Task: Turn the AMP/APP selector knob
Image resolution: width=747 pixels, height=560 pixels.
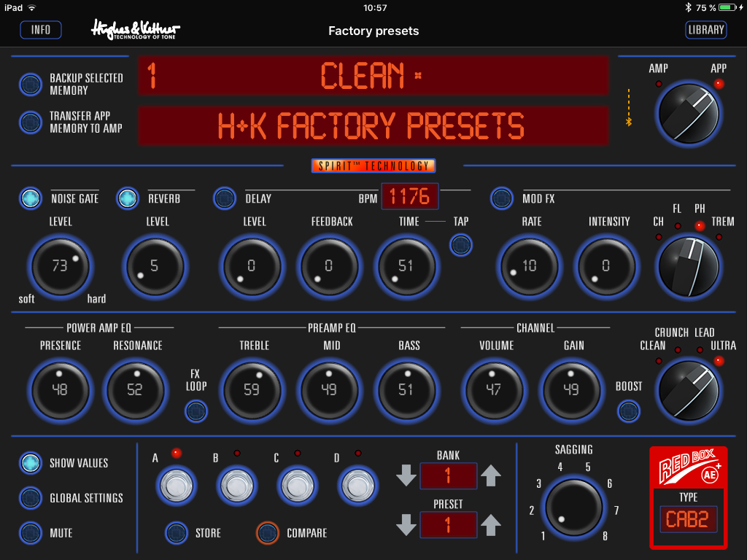Action: pos(689,114)
